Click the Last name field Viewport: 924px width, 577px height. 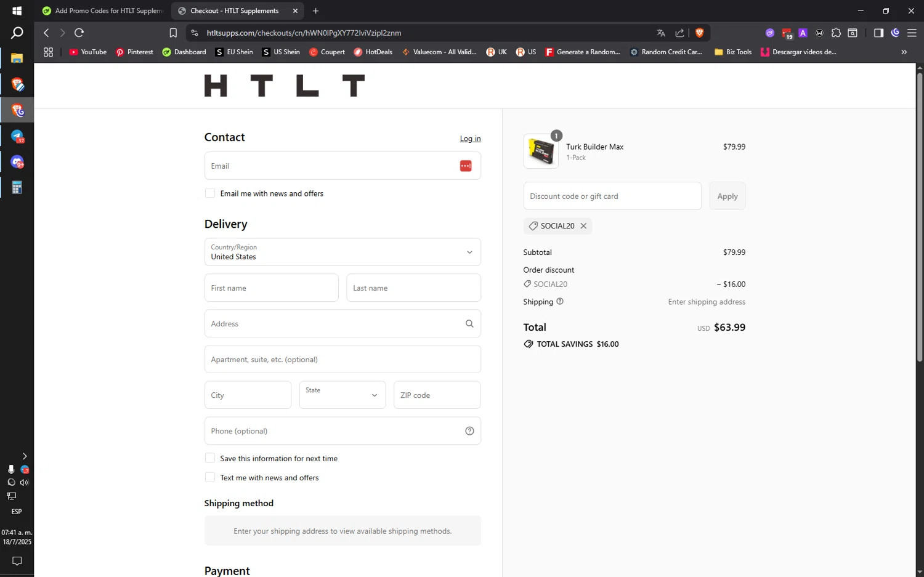click(413, 288)
